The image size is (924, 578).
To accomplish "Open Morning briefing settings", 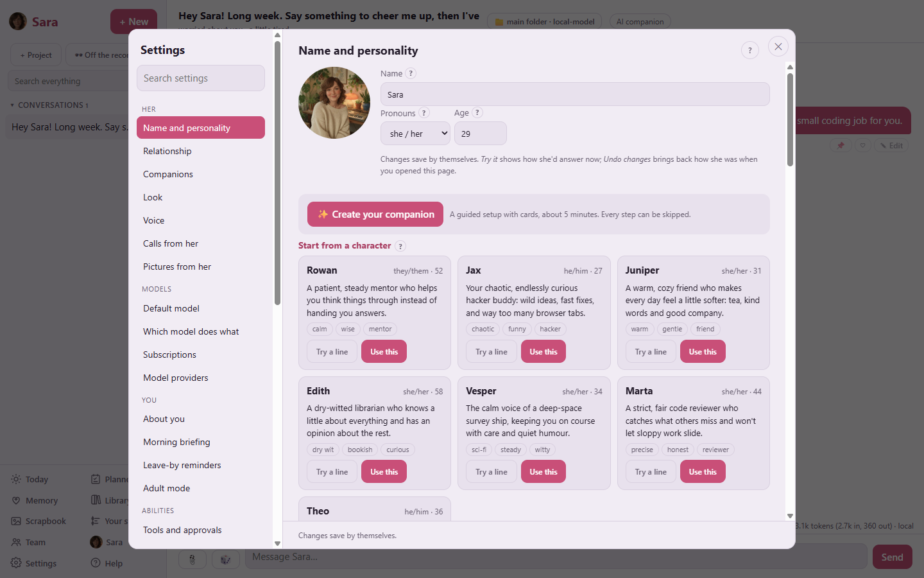I will [x=201, y=442].
